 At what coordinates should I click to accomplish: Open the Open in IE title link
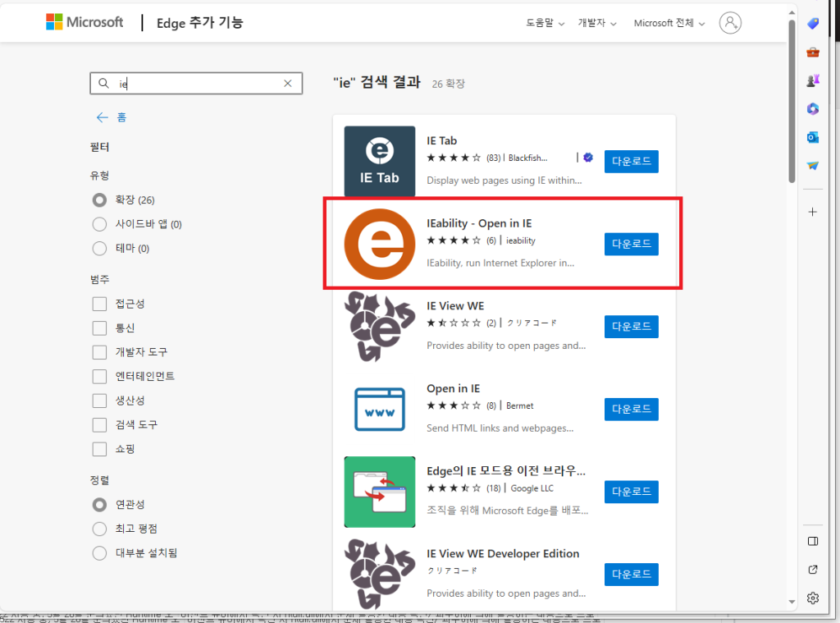pyautogui.click(x=453, y=388)
